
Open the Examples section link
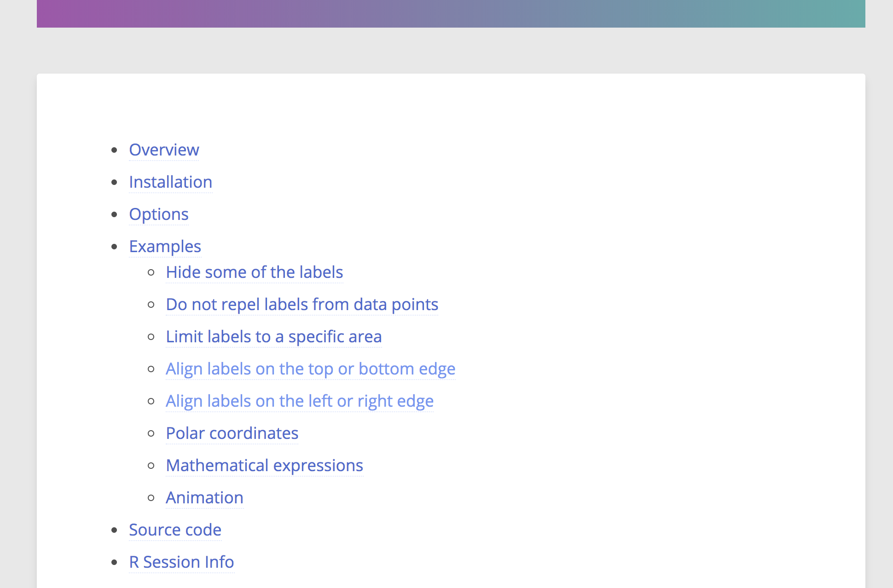pos(165,246)
